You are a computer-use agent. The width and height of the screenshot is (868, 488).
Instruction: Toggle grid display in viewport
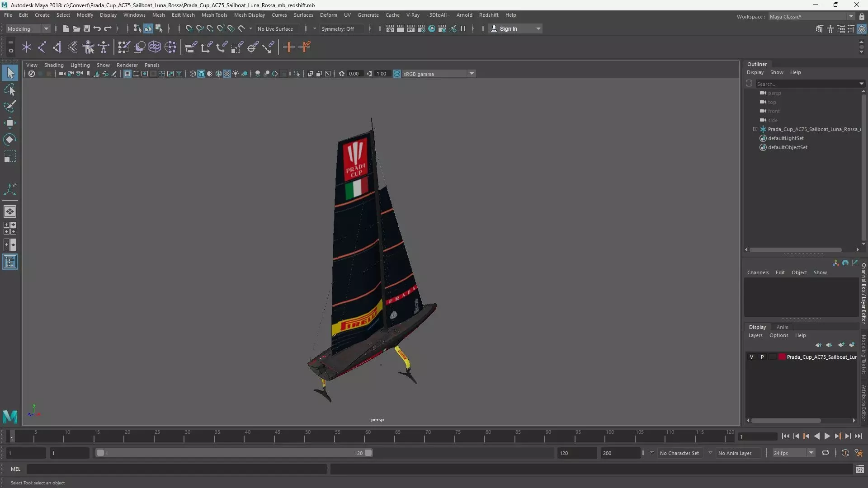[127, 74]
